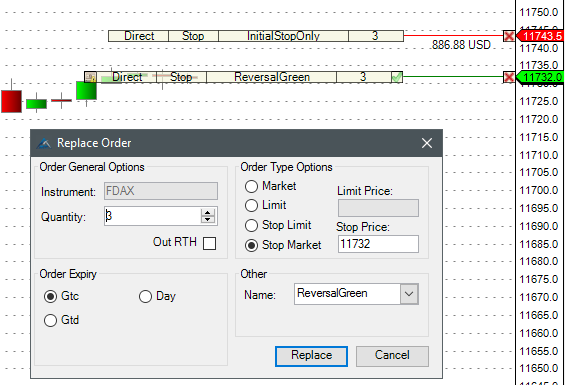Cancel the ReversalGreen order via X icon
The image size is (565, 385).
(x=509, y=77)
